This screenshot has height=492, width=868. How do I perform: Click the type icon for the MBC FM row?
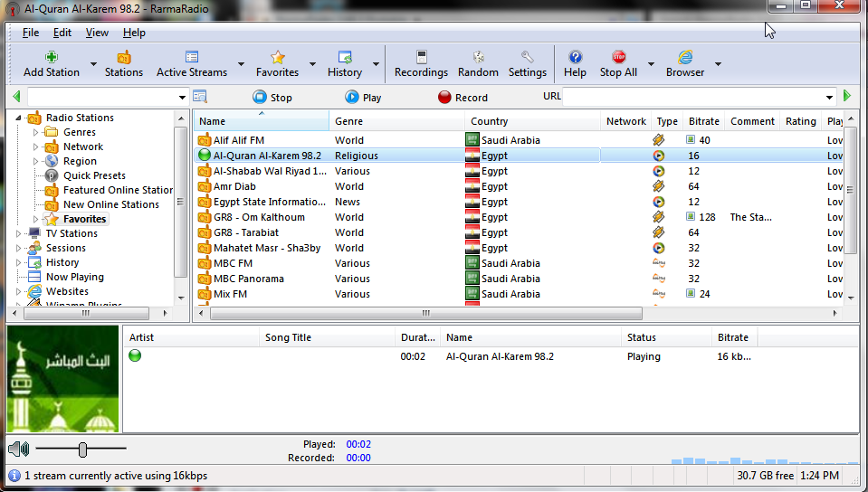click(659, 263)
